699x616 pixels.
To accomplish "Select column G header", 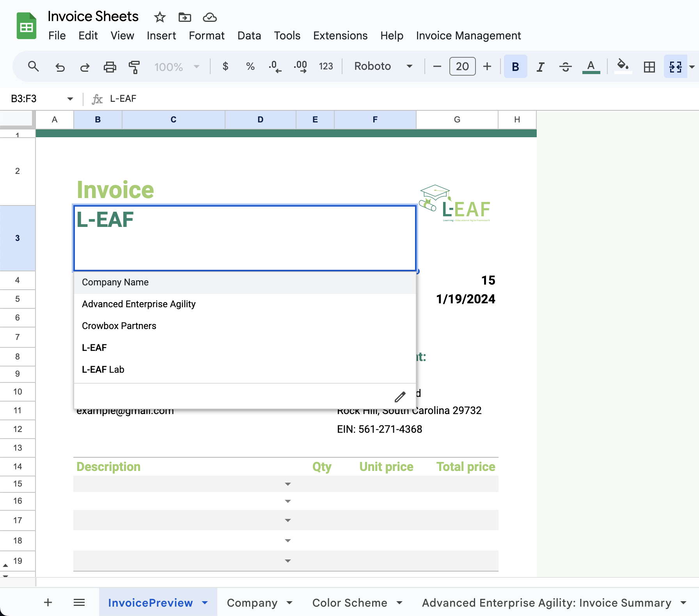I will tap(457, 120).
